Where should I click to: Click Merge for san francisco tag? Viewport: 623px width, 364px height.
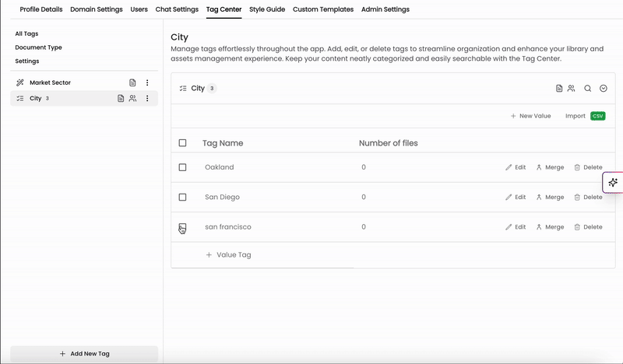click(551, 227)
